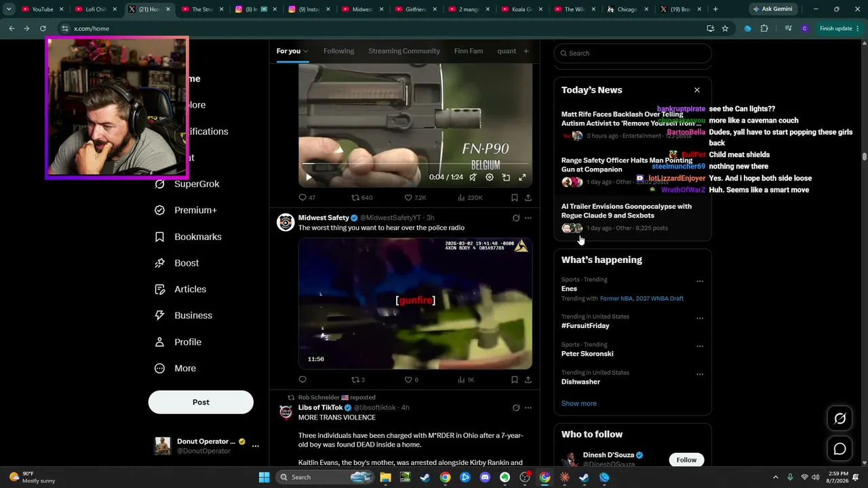Open the Finn Fam tab

coord(469,51)
